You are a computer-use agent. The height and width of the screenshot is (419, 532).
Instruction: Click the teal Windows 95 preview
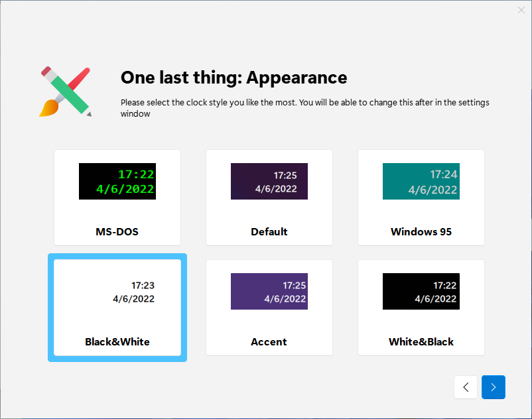(x=421, y=182)
